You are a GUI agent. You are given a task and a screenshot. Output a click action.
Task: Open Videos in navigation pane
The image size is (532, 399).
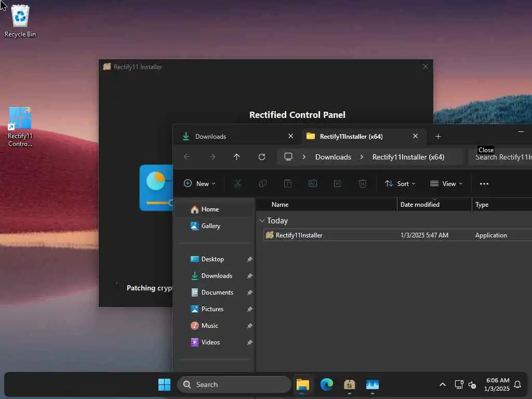(212, 342)
